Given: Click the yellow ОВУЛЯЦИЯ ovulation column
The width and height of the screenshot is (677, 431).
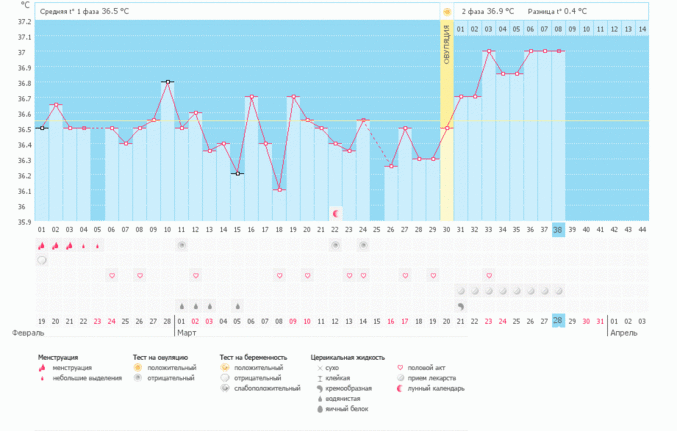Looking at the screenshot, I should point(447,120).
